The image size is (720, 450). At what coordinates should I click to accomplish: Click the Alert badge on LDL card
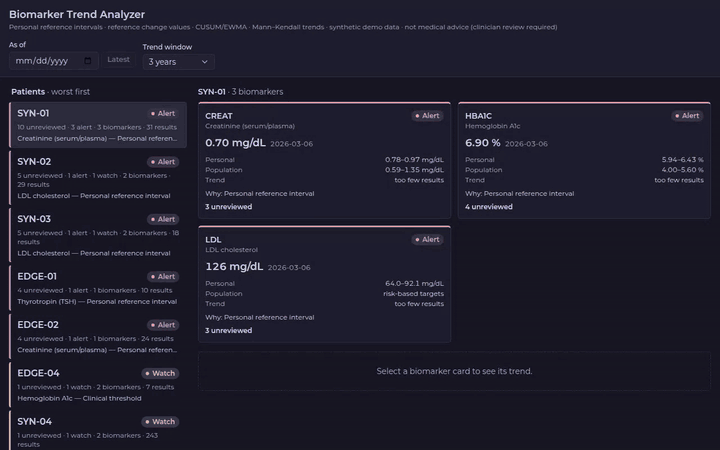point(428,239)
